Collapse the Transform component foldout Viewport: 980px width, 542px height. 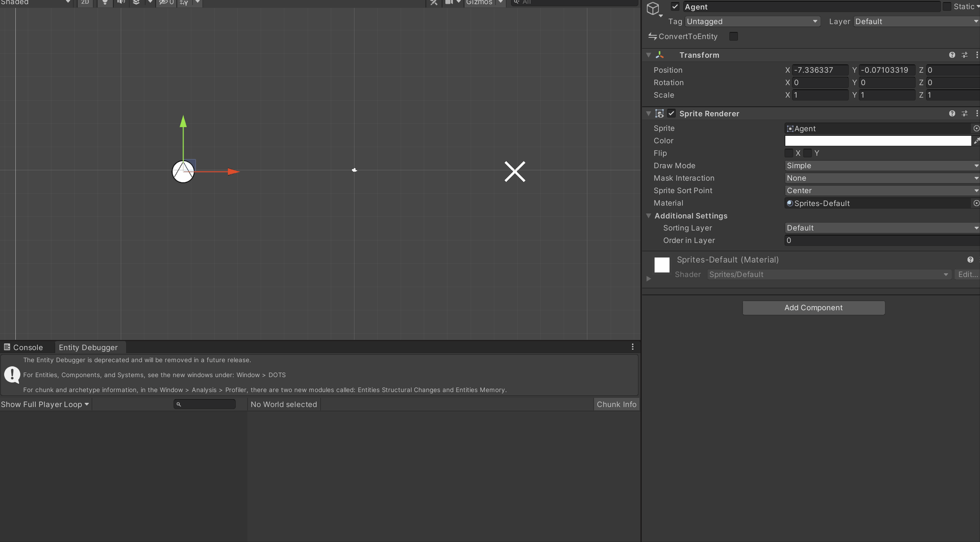(648, 55)
